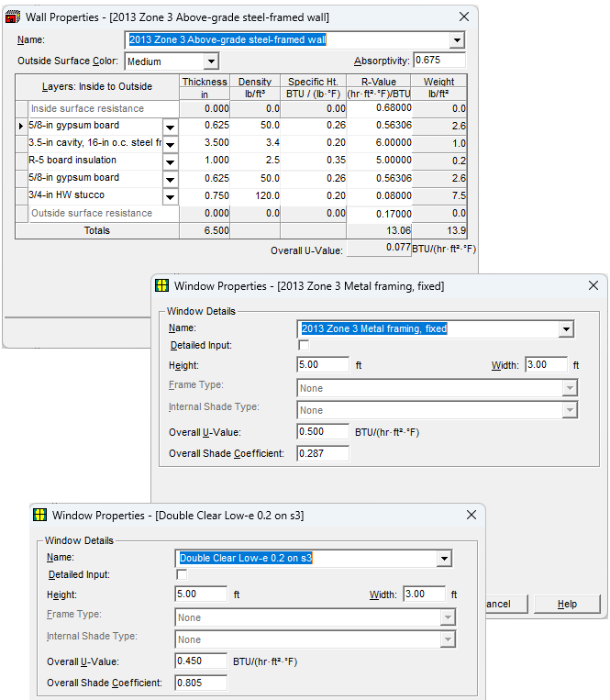Click the Totals R-Value 13.06
Screen dimensions: 610x700
pyautogui.click(x=379, y=230)
